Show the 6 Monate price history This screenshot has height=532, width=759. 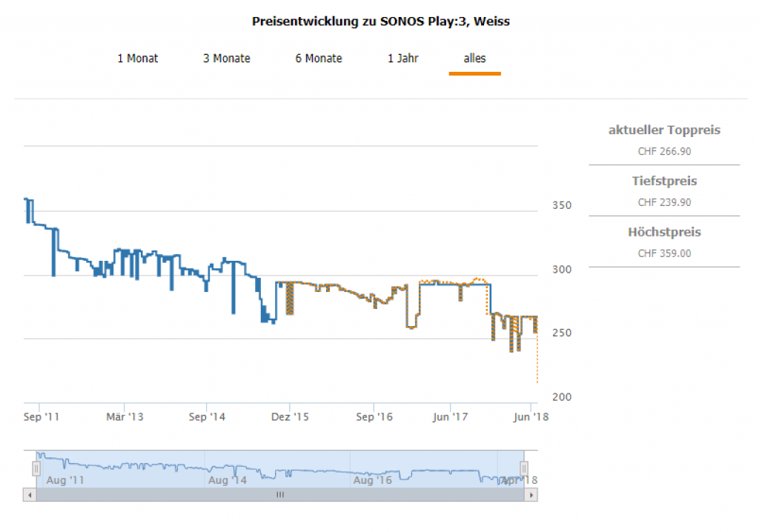coord(318,59)
